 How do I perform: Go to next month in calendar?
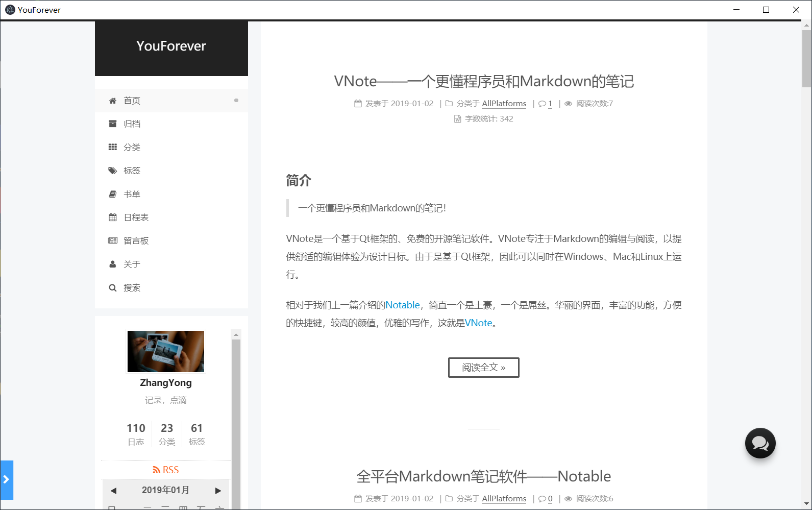[x=218, y=491]
